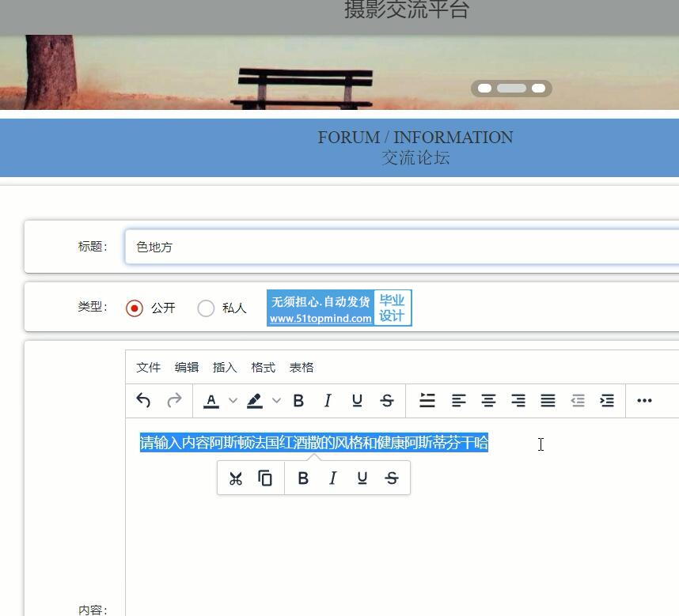Open the line height icon
The image size is (679, 616).
(427, 401)
